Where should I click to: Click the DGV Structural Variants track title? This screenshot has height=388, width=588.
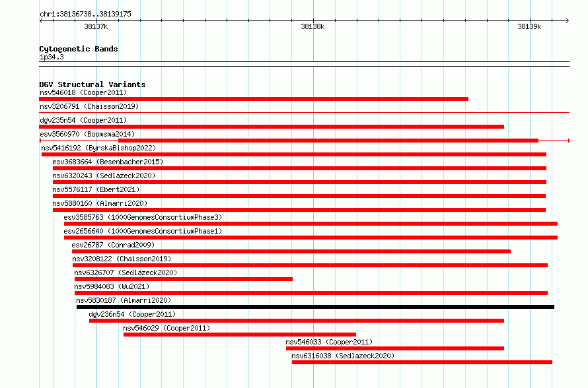coord(92,84)
